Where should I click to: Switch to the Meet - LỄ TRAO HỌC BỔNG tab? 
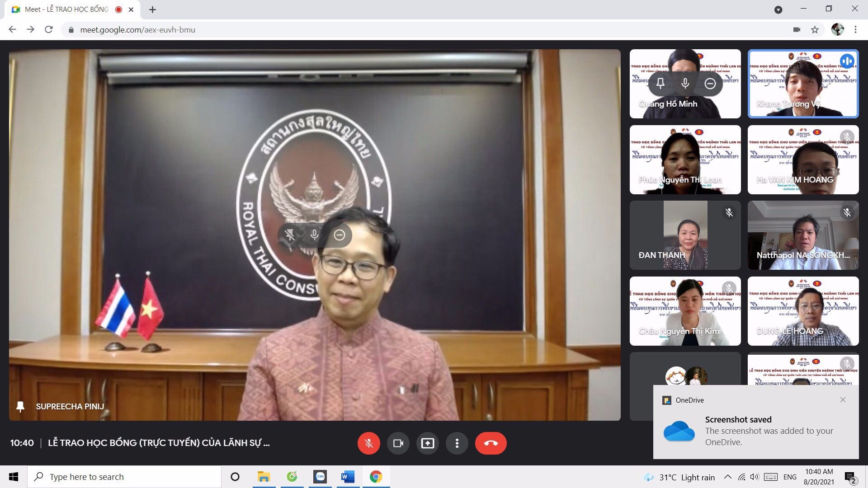click(x=72, y=9)
